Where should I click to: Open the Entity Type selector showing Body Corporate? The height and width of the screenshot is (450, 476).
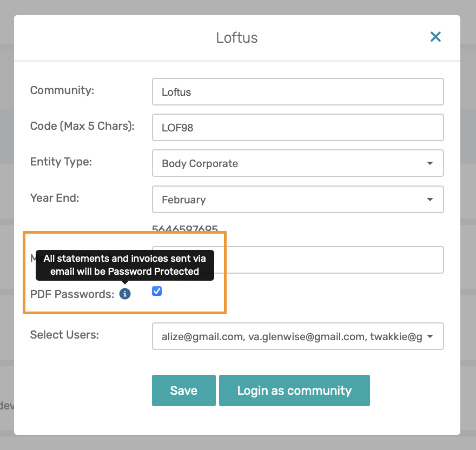click(x=298, y=163)
